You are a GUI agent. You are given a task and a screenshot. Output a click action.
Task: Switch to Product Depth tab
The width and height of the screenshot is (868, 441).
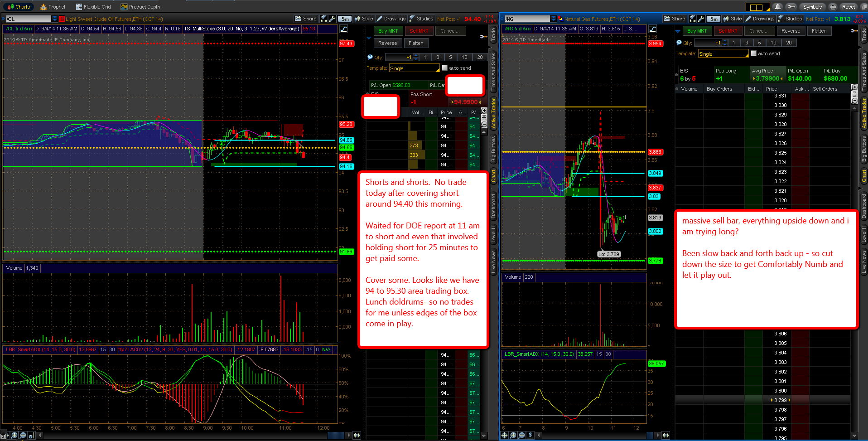tap(140, 7)
